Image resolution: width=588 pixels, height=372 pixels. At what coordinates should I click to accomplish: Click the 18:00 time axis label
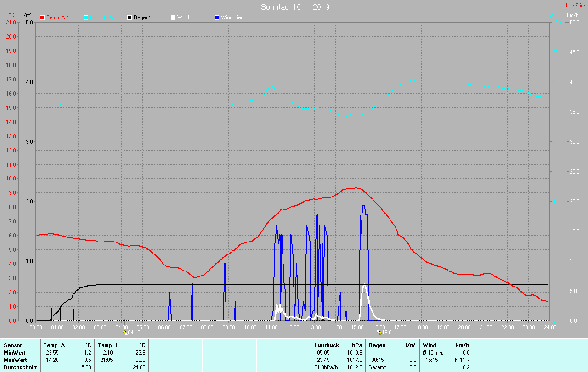(421, 327)
